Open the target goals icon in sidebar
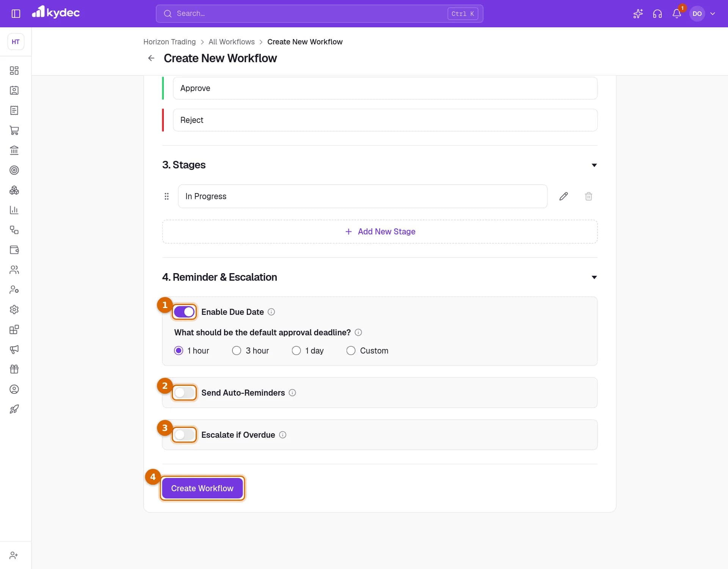This screenshot has width=728, height=569. [14, 170]
